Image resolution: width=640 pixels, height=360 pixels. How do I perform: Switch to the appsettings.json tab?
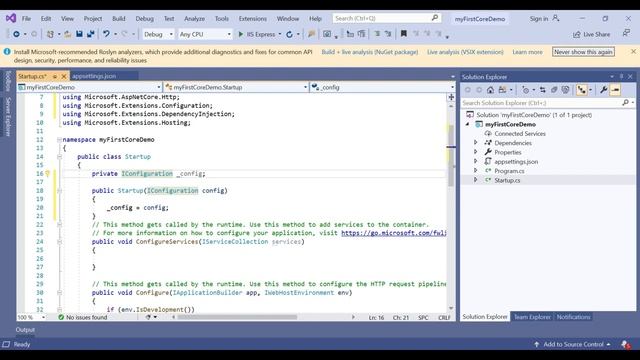[94, 76]
